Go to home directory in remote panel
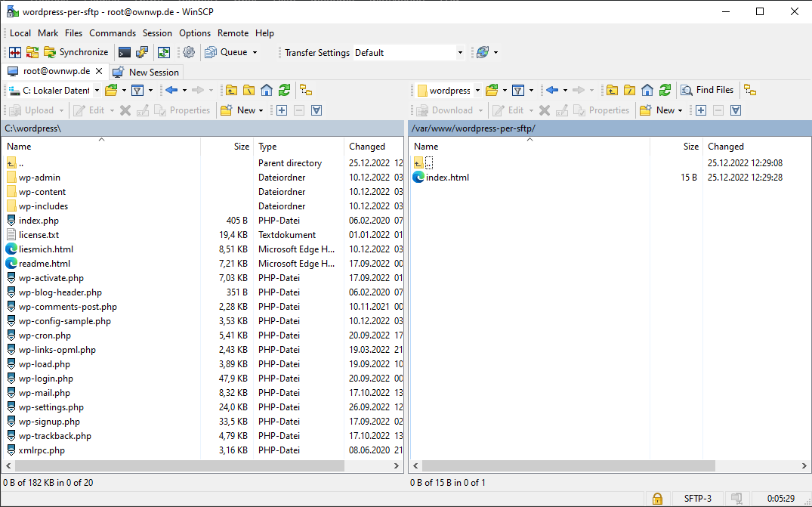The image size is (812, 507). (647, 90)
